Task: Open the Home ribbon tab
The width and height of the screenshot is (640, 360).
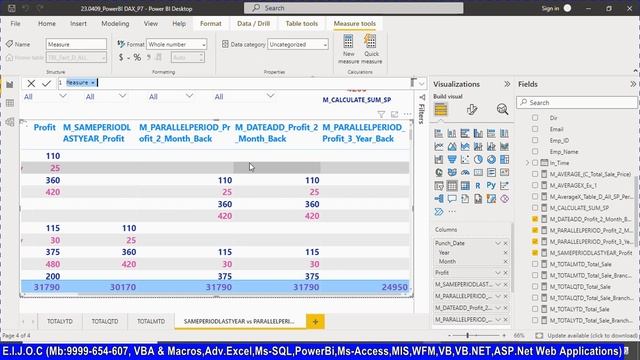Action: click(47, 24)
